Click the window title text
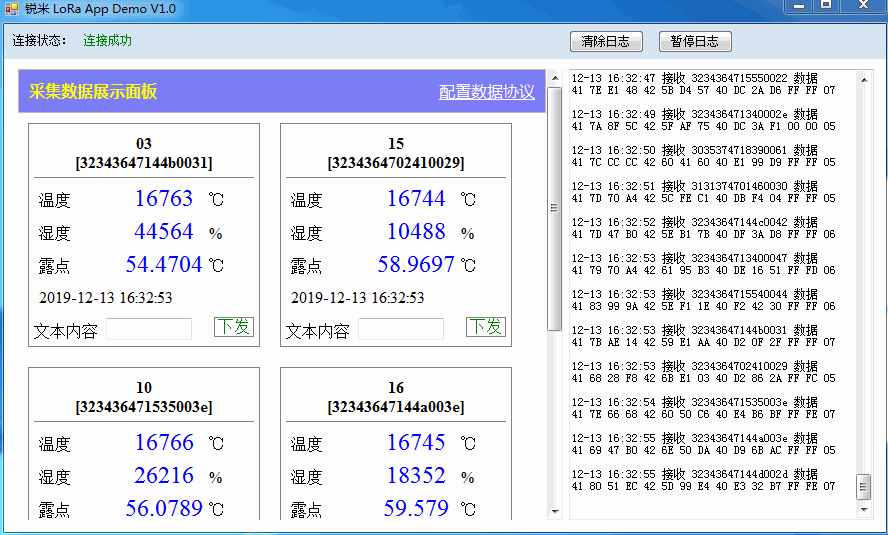Image resolution: width=888 pixels, height=535 pixels. pyautogui.click(x=100, y=8)
